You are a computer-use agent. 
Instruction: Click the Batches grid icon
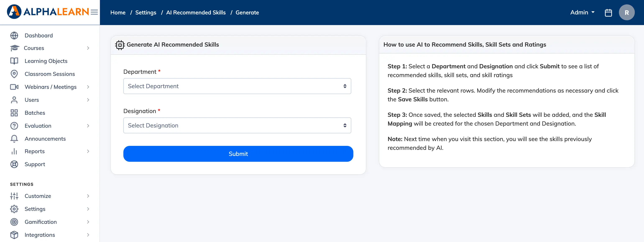click(x=14, y=113)
